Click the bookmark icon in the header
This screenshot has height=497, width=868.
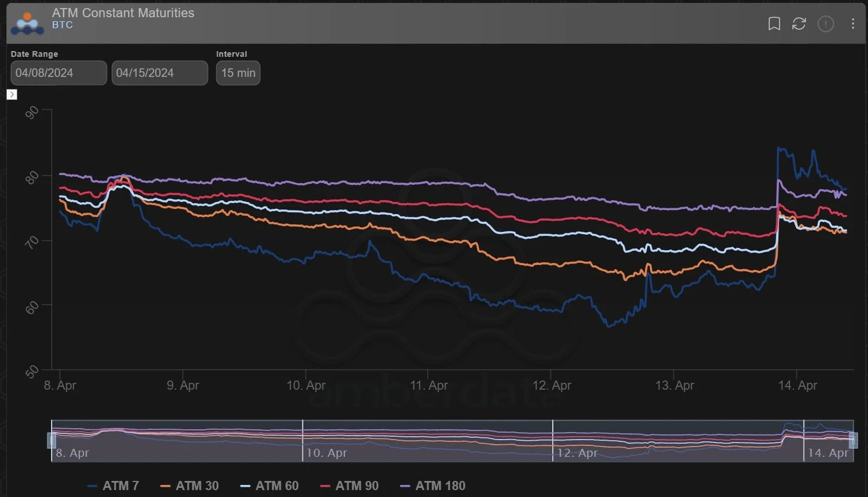(x=774, y=24)
